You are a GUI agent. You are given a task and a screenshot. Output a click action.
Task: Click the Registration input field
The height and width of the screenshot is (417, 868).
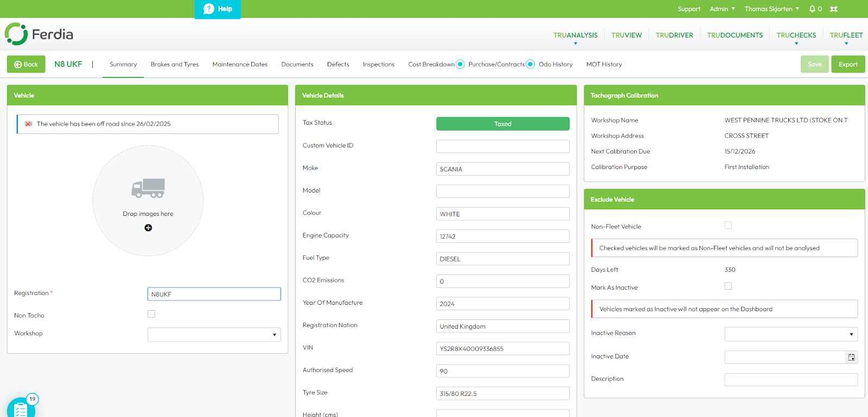tap(214, 294)
